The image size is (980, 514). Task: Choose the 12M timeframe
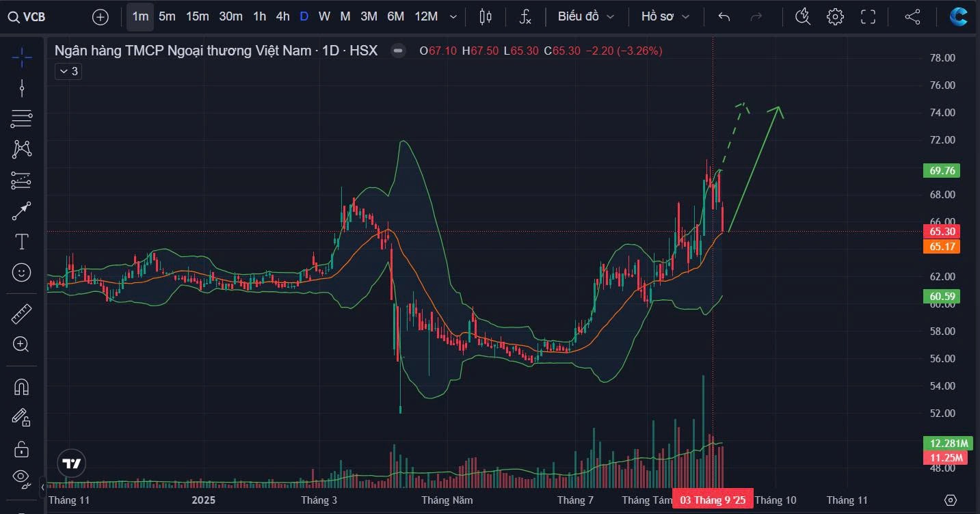tap(426, 16)
